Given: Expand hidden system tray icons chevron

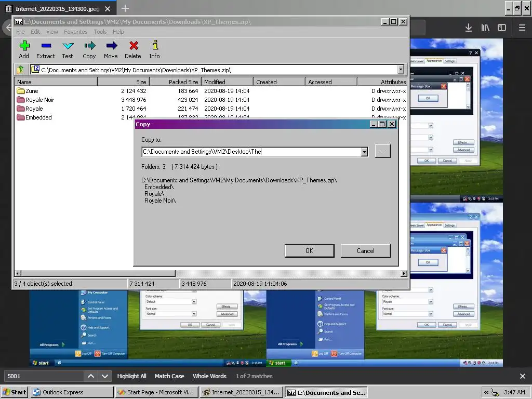Looking at the screenshot, I should [486, 392].
